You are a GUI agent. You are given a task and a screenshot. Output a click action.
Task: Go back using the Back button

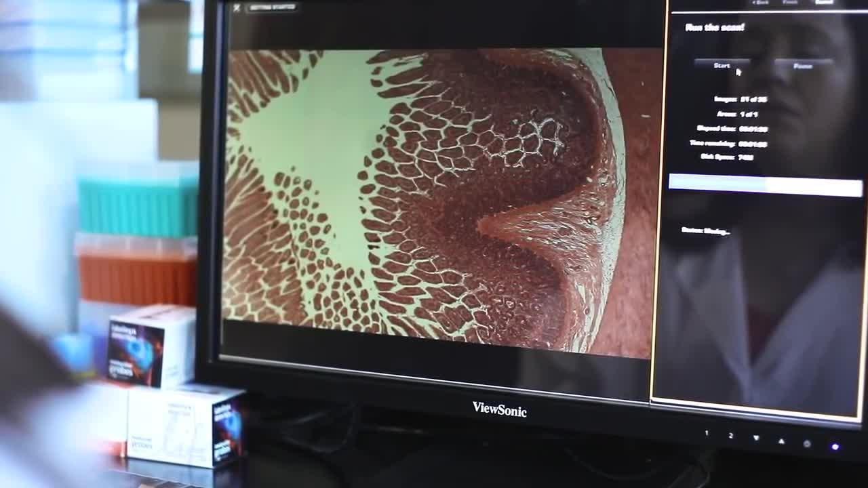tap(760, 3)
